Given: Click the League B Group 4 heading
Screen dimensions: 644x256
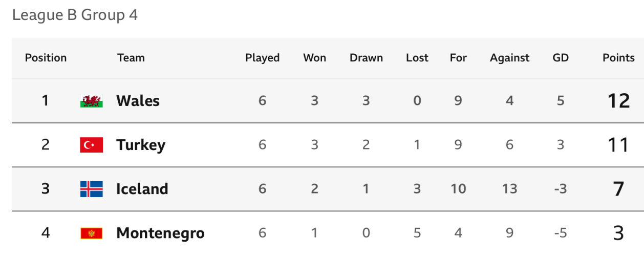Looking at the screenshot, I should click(x=75, y=15).
